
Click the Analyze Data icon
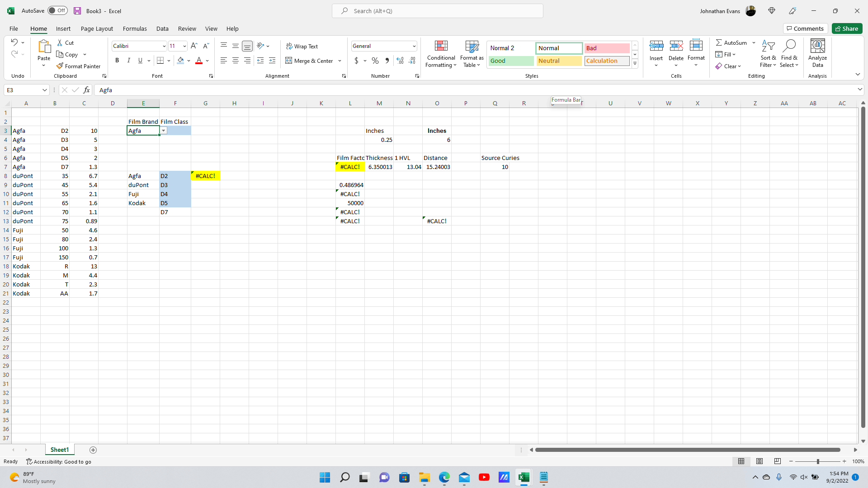coord(817,47)
